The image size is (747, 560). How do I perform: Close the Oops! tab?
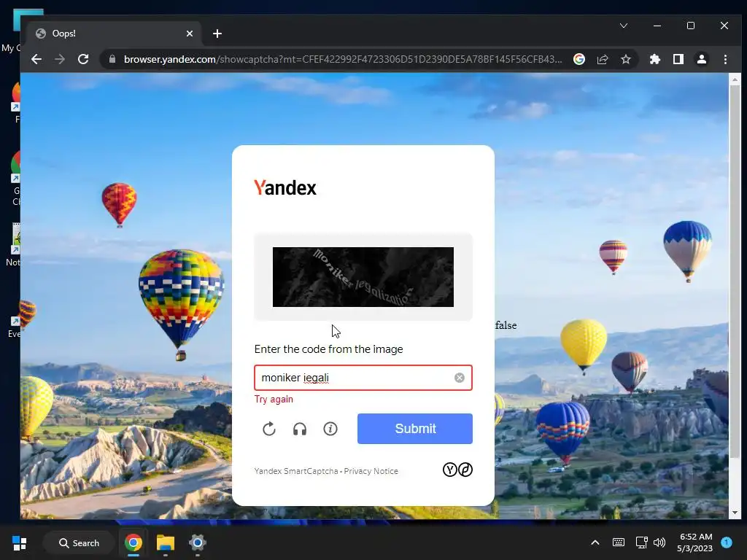pyautogui.click(x=190, y=34)
